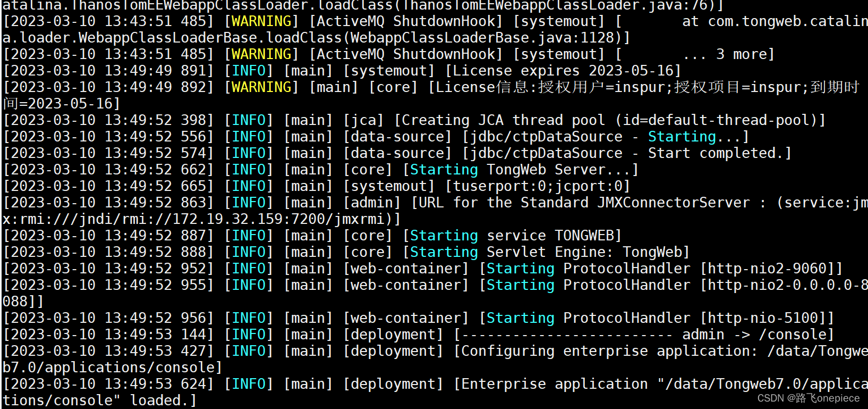Viewport: 868px width, 409px height.
Task: Click INFO label on 13:49:52 952 line
Action: coord(249,269)
